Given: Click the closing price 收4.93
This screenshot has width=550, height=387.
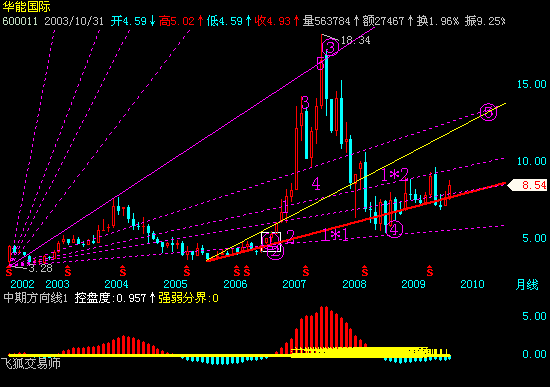Looking at the screenshot, I should (273, 21).
